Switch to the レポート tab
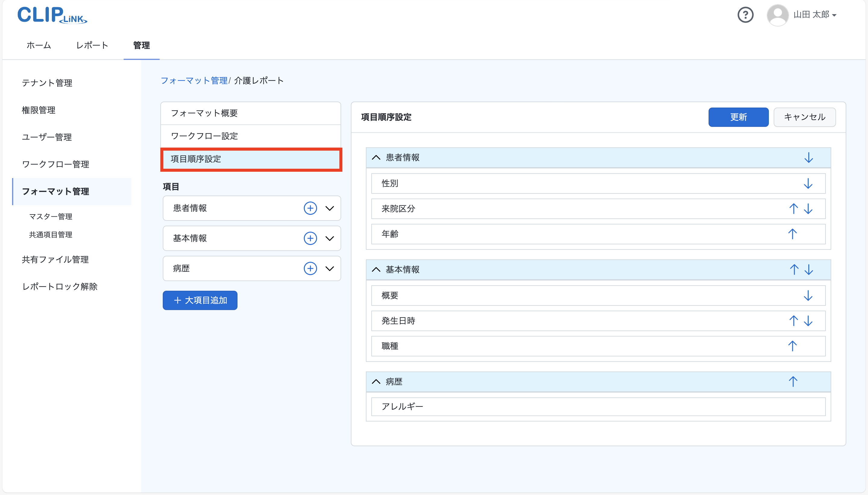Screen dimensions: 868x495 point(92,45)
